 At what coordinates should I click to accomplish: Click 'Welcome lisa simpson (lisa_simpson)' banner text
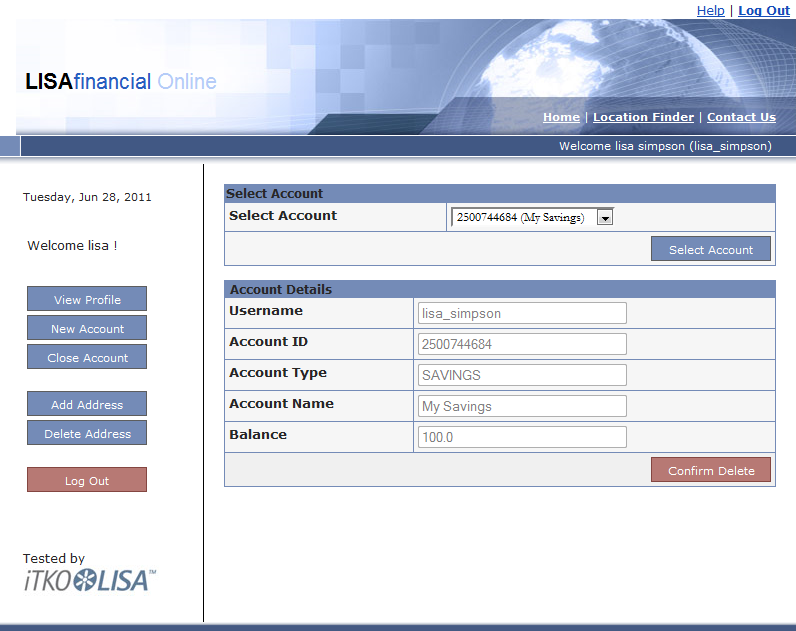click(665, 146)
